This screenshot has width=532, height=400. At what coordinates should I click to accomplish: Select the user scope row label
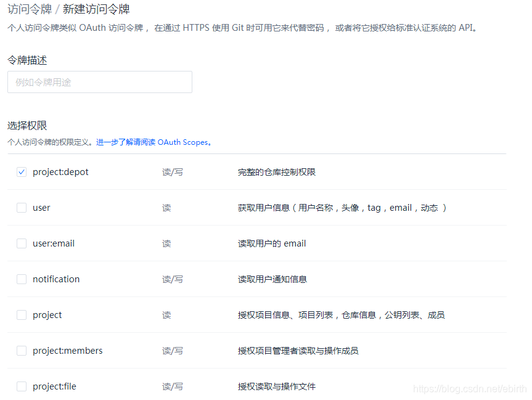[41, 208]
